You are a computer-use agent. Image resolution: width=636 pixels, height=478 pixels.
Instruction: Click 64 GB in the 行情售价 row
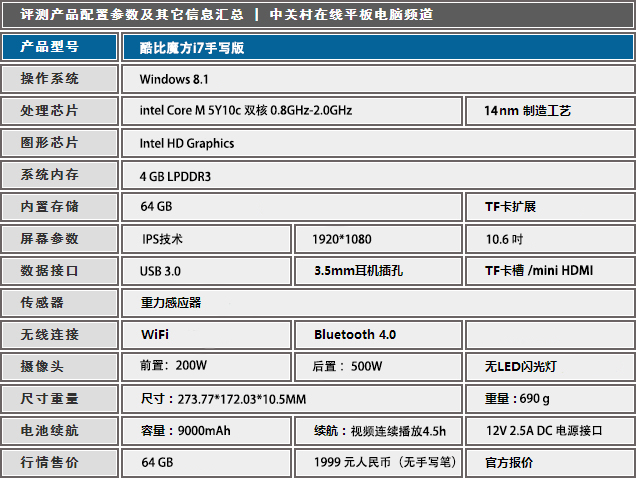point(206,463)
